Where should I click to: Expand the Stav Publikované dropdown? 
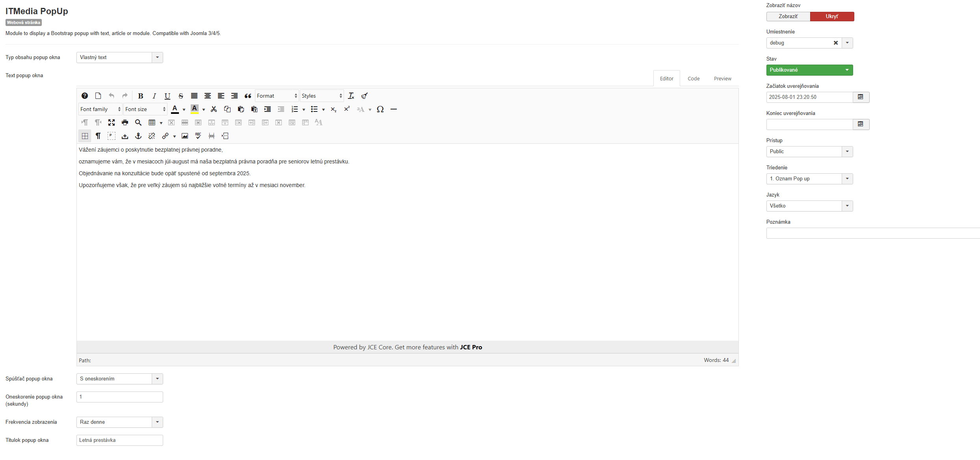(x=809, y=70)
